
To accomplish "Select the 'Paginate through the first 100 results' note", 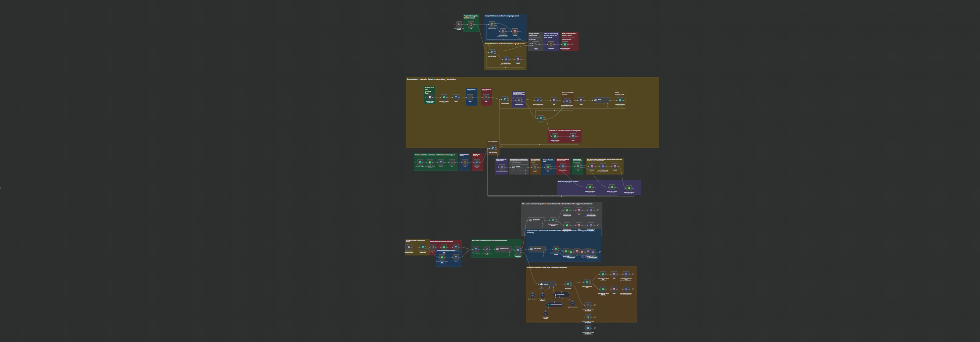I will click(x=471, y=23).
